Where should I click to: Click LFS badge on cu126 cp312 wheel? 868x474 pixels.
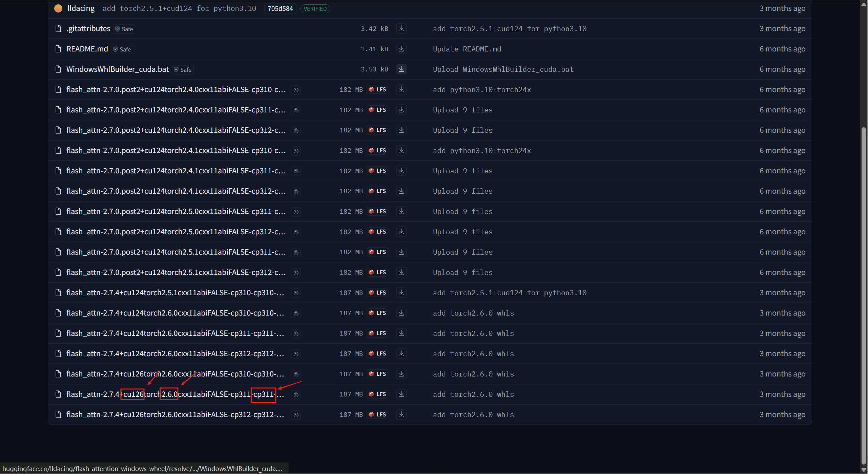(x=377, y=414)
